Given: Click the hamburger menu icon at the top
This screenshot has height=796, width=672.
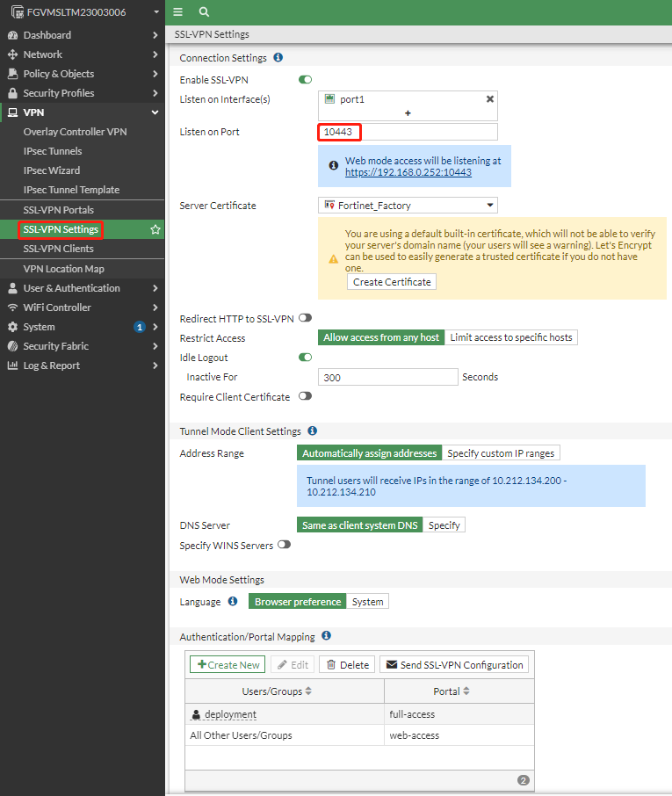Looking at the screenshot, I should (x=177, y=13).
